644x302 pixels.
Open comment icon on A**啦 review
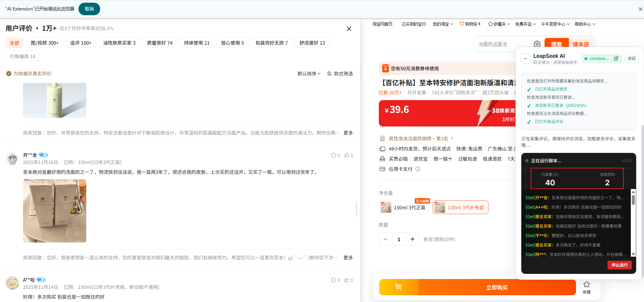[333, 280]
